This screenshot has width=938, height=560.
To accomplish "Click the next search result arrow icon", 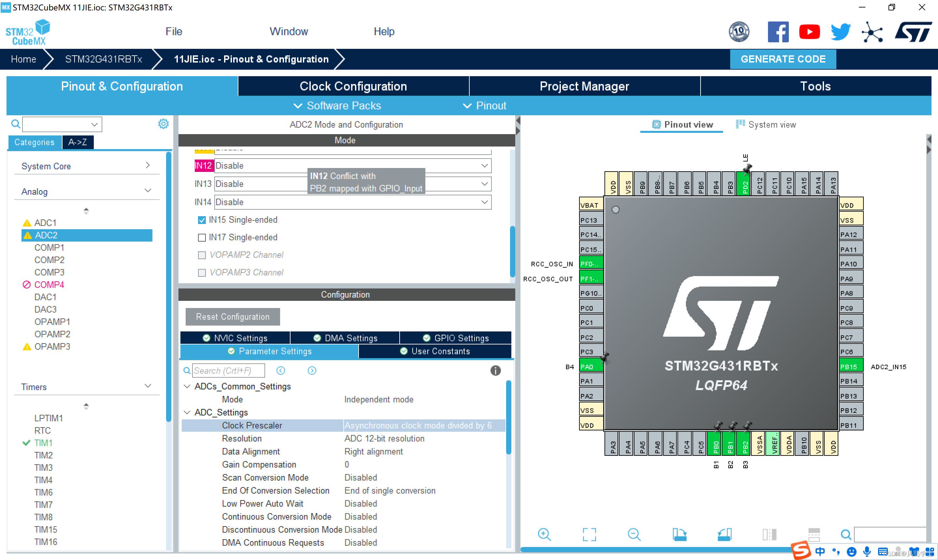I will (312, 371).
